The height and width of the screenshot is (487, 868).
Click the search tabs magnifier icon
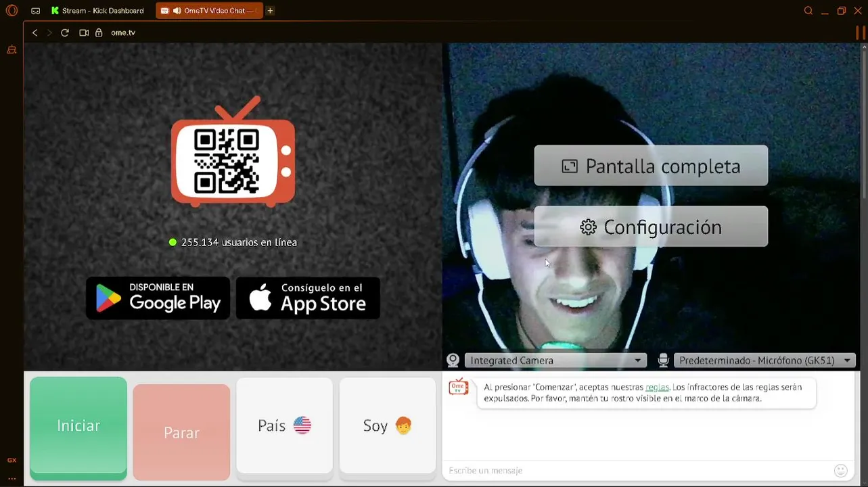(808, 11)
